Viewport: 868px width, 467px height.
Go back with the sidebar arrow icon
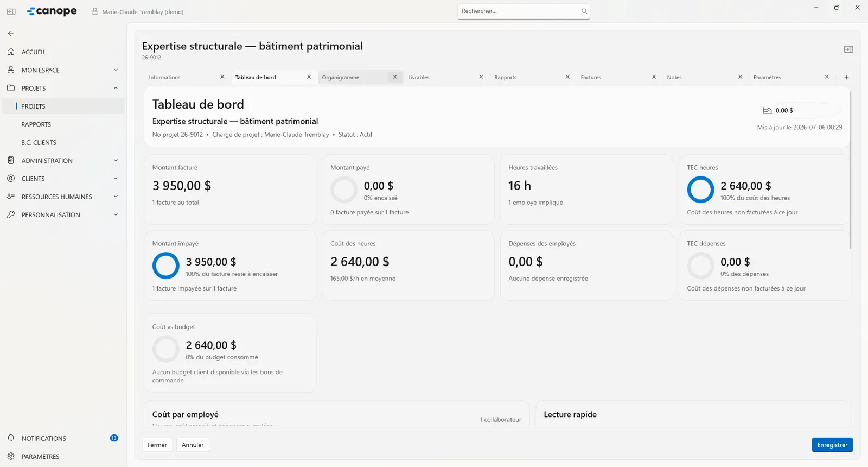pos(11,34)
